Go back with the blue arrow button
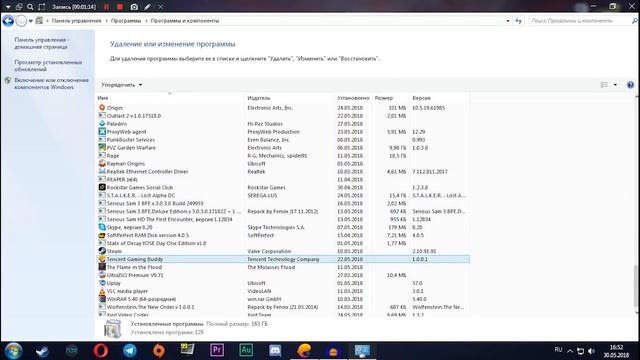Screen dimensions: 640x360 coord(8,20)
